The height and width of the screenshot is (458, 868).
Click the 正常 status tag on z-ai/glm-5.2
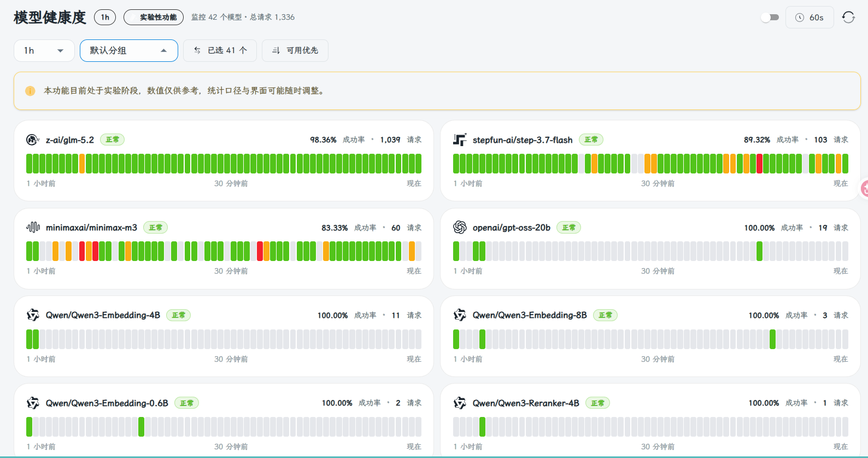(112, 140)
